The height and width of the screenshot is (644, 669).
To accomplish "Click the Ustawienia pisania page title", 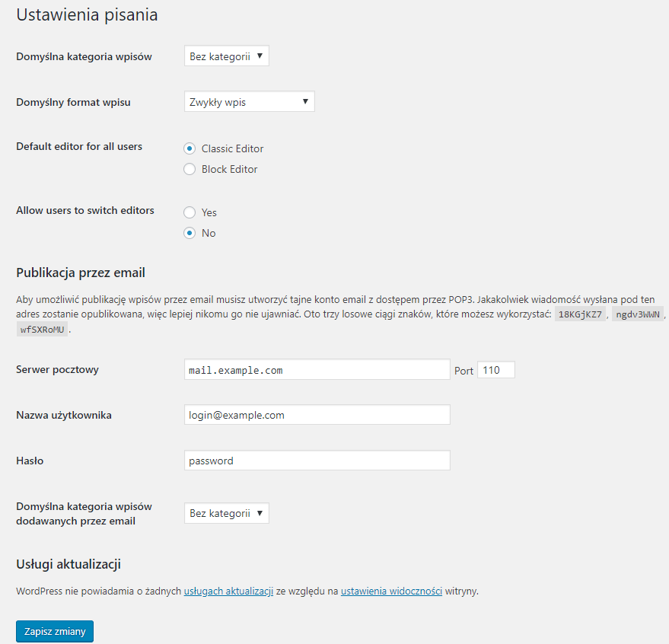I will coord(87,14).
